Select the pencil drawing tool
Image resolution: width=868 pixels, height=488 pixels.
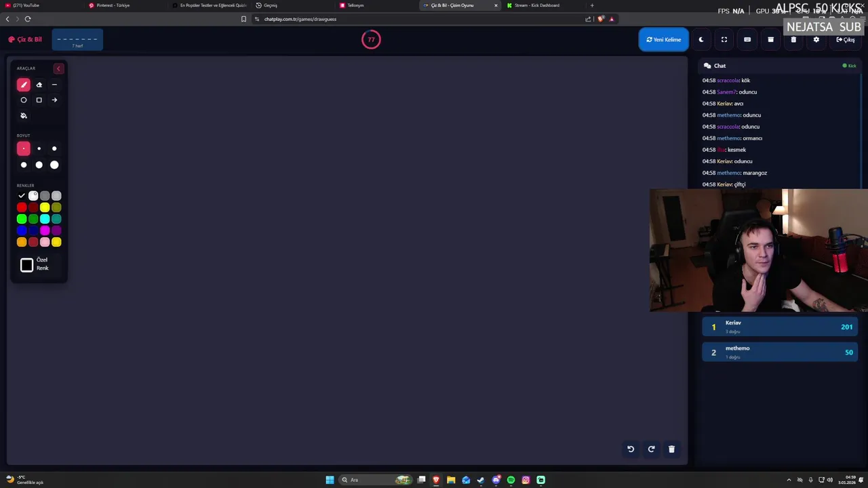coord(24,85)
